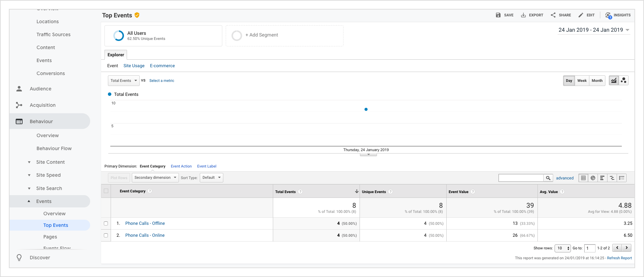Switch to the performance bar view icon
Viewport: 644px width, 277px height.
point(602,178)
